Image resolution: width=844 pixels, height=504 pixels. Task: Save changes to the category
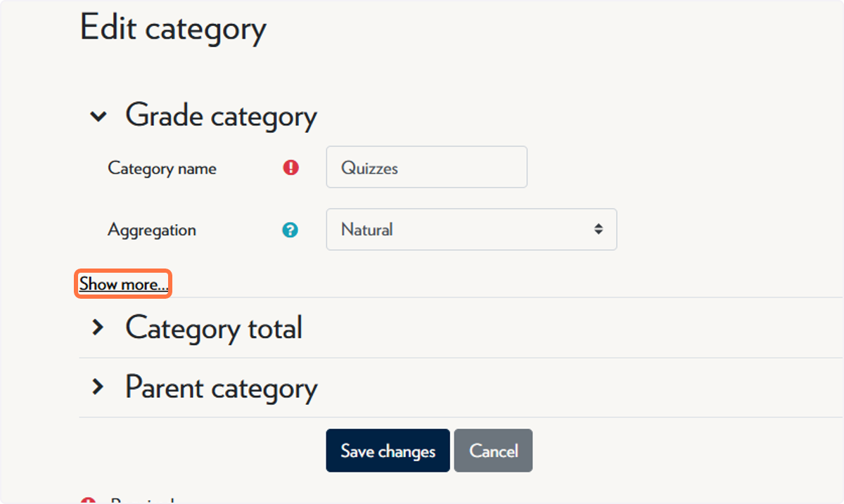pos(388,451)
